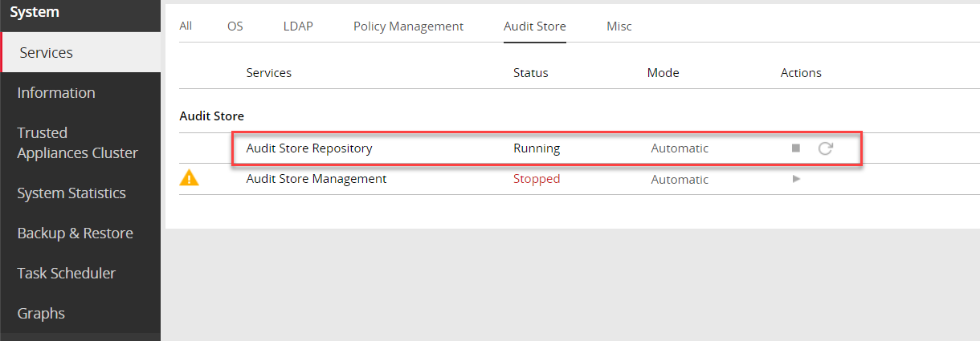The width and height of the screenshot is (980, 341).
Task: Restart the Audit Store Repository service
Action: [x=825, y=148]
